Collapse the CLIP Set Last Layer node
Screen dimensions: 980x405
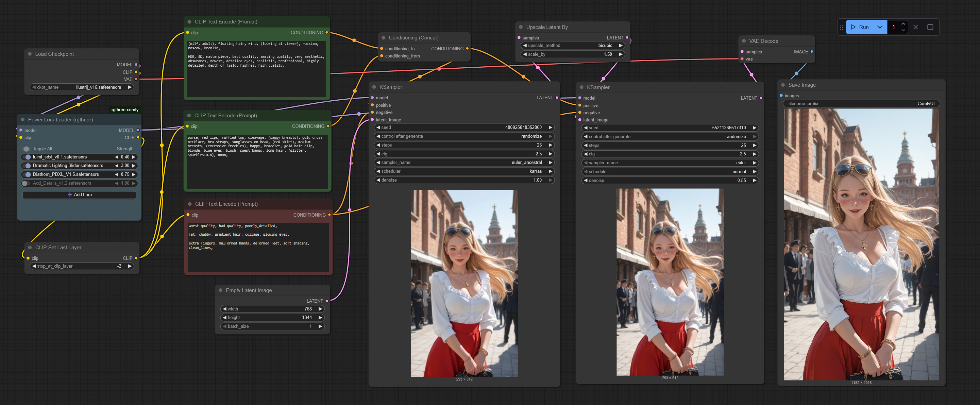click(30, 248)
